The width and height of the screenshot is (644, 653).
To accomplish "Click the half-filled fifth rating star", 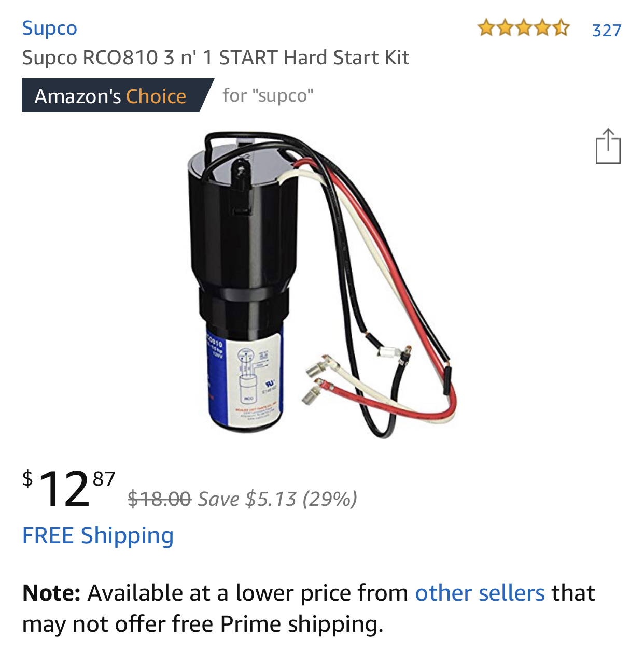I will pyautogui.click(x=561, y=27).
